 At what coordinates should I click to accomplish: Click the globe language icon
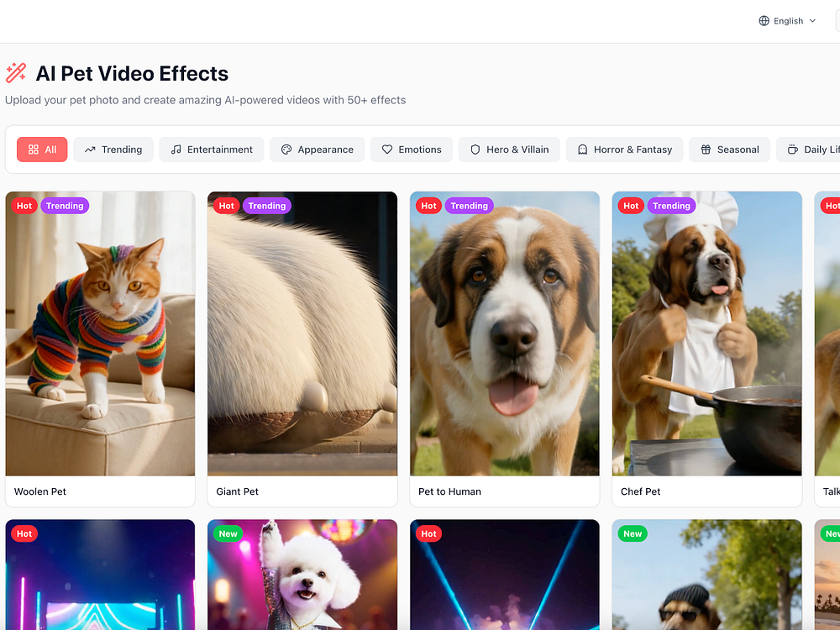click(764, 21)
